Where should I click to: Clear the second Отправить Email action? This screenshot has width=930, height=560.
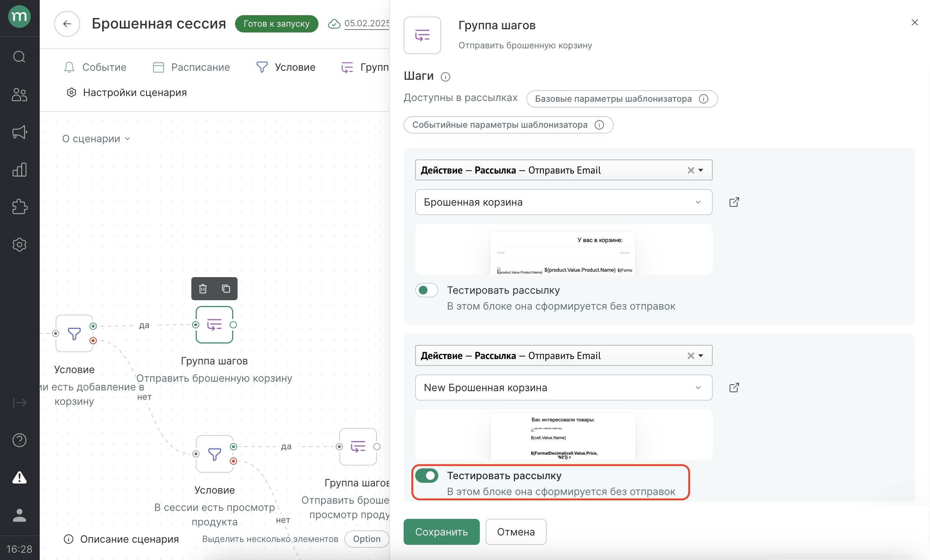click(x=691, y=356)
